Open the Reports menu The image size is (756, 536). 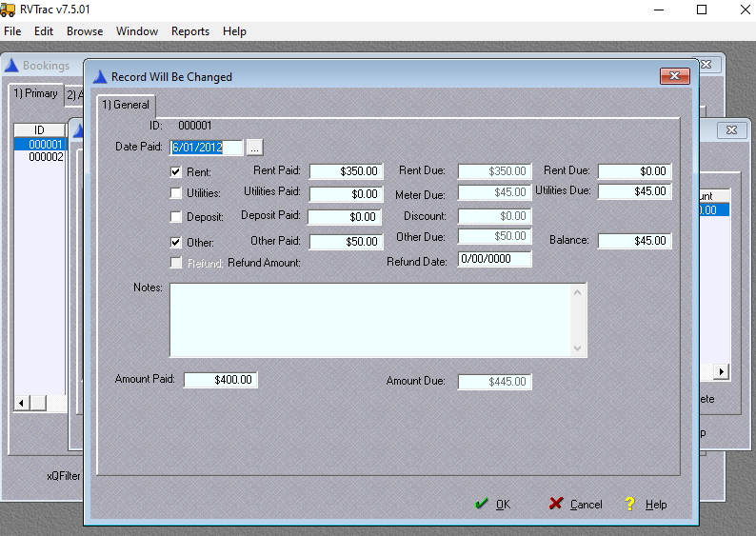189,31
